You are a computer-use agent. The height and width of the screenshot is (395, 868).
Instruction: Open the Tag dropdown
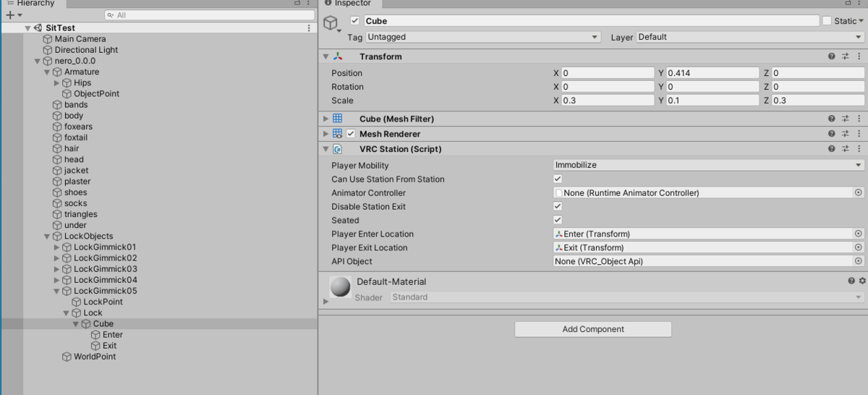pos(483,37)
